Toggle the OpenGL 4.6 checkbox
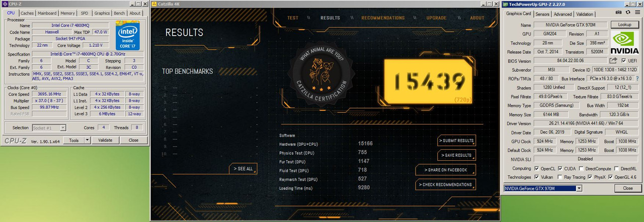Image resolution: width=644 pixels, height=222 pixels. tap(611, 177)
